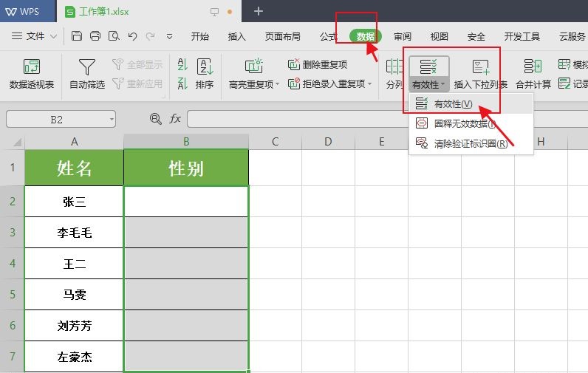Open the 开发工具 tab
Viewport: 588px width, 373px height.
522,36
